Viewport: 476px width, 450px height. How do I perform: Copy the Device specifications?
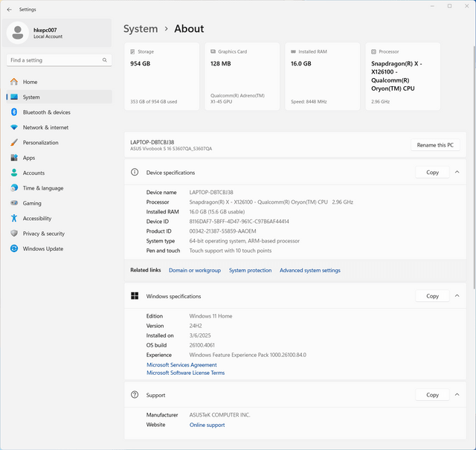(432, 172)
